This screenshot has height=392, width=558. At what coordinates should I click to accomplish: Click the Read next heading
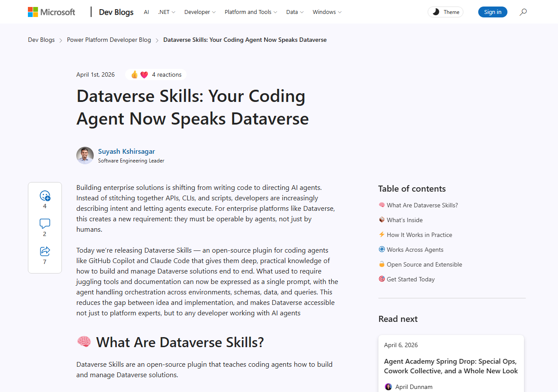pos(398,319)
